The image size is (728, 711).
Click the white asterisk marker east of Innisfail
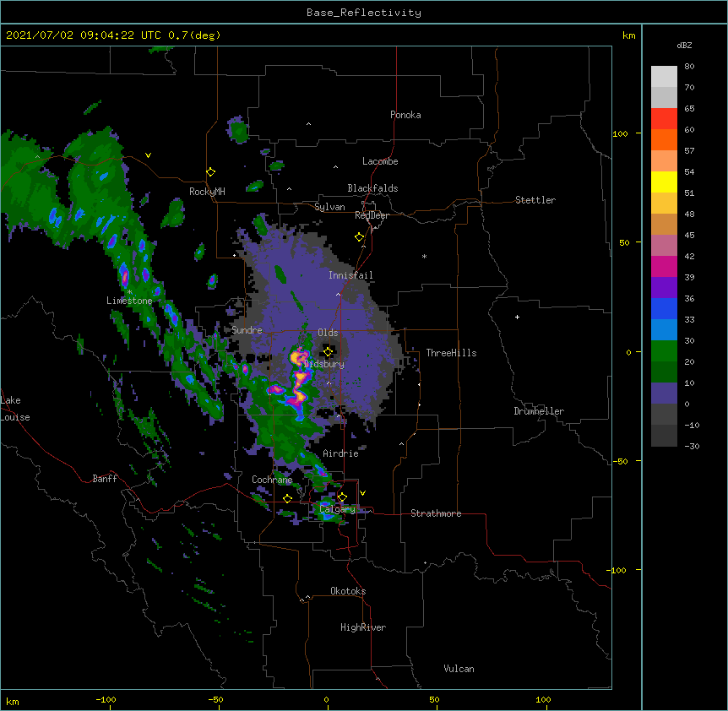[x=424, y=256]
